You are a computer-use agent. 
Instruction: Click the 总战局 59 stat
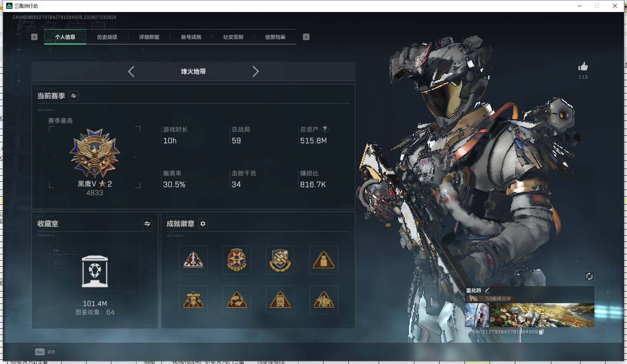(241, 135)
